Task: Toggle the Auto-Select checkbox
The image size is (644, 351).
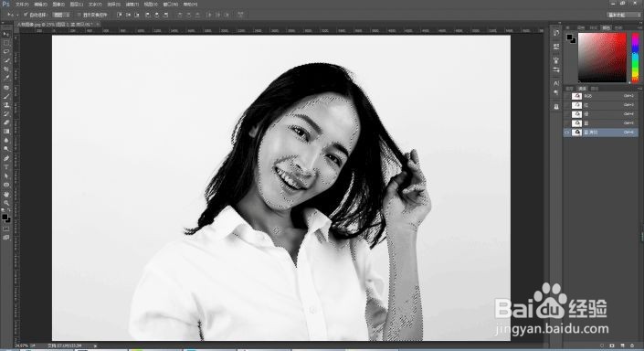Action: click(x=26, y=15)
